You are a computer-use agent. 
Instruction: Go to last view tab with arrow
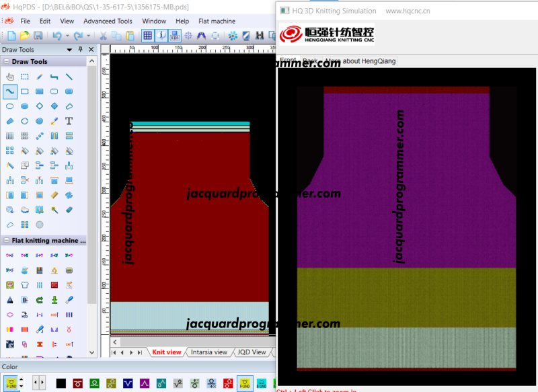pos(140,352)
